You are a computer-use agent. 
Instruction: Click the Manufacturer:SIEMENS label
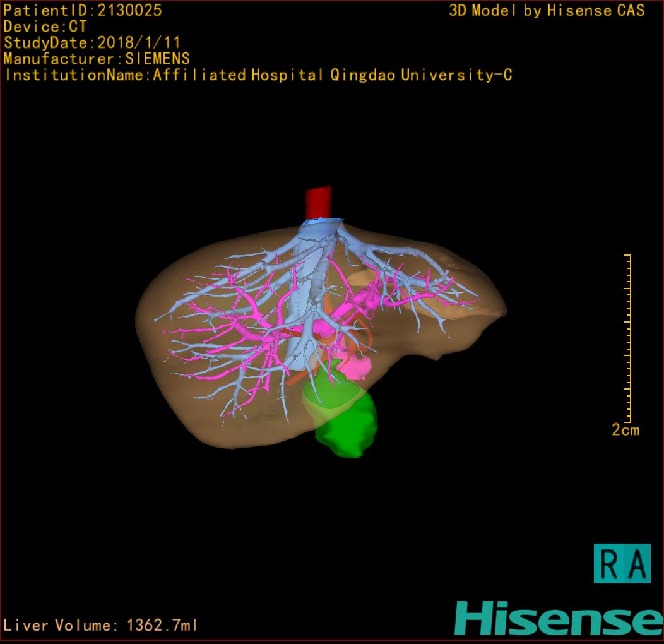(97, 59)
